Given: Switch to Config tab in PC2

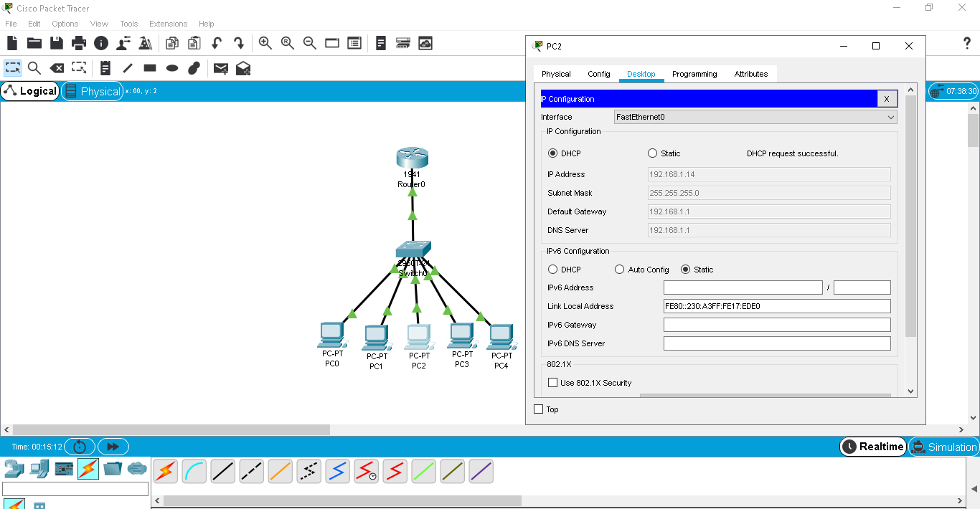Looking at the screenshot, I should [x=598, y=74].
